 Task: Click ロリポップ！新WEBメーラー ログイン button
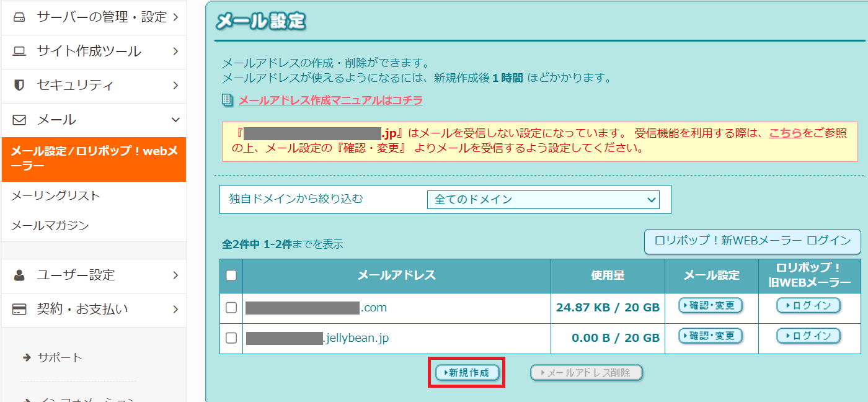coord(753,241)
